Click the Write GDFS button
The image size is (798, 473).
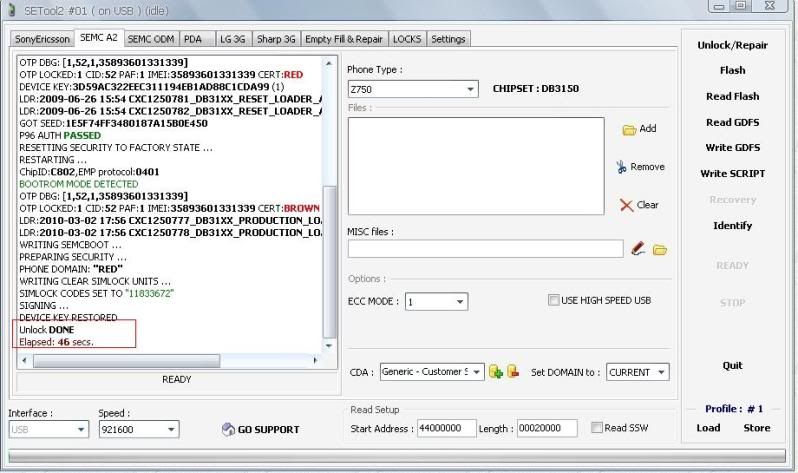point(732,148)
